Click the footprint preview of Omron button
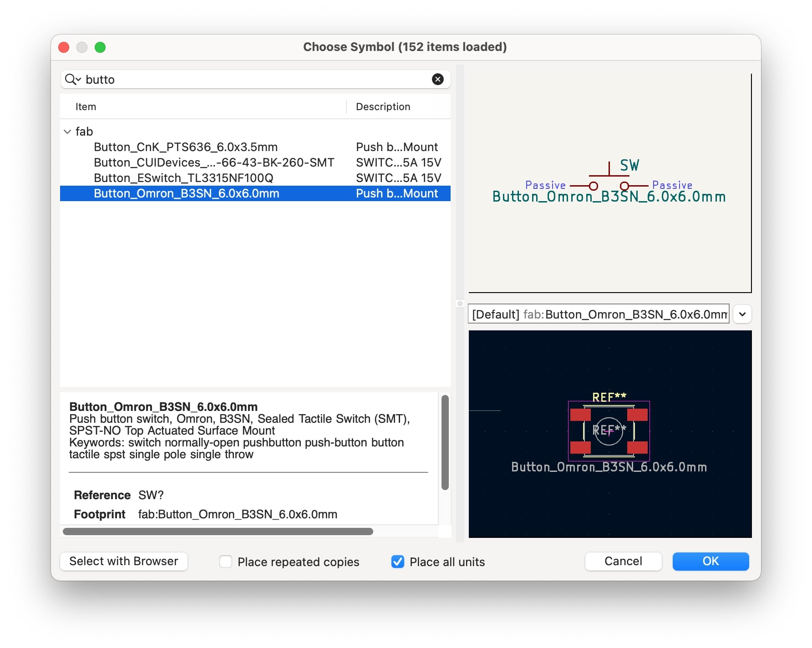This screenshot has width=812, height=648. [610, 434]
